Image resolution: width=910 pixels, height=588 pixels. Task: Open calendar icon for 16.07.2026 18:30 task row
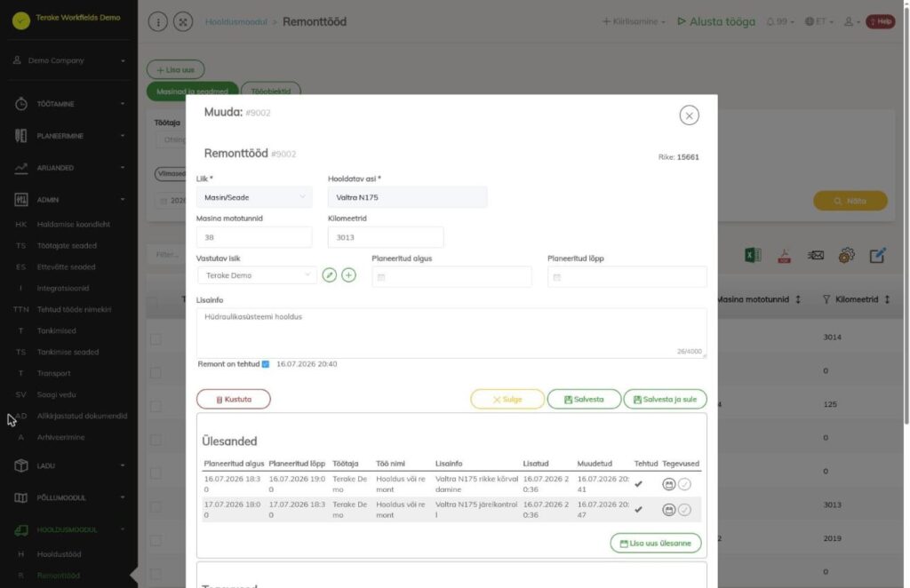coord(668,484)
